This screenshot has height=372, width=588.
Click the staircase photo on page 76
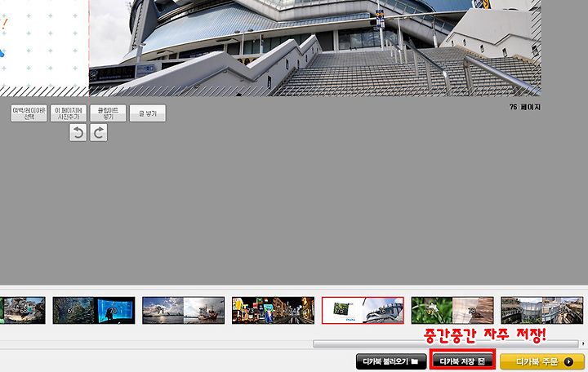click(315, 48)
